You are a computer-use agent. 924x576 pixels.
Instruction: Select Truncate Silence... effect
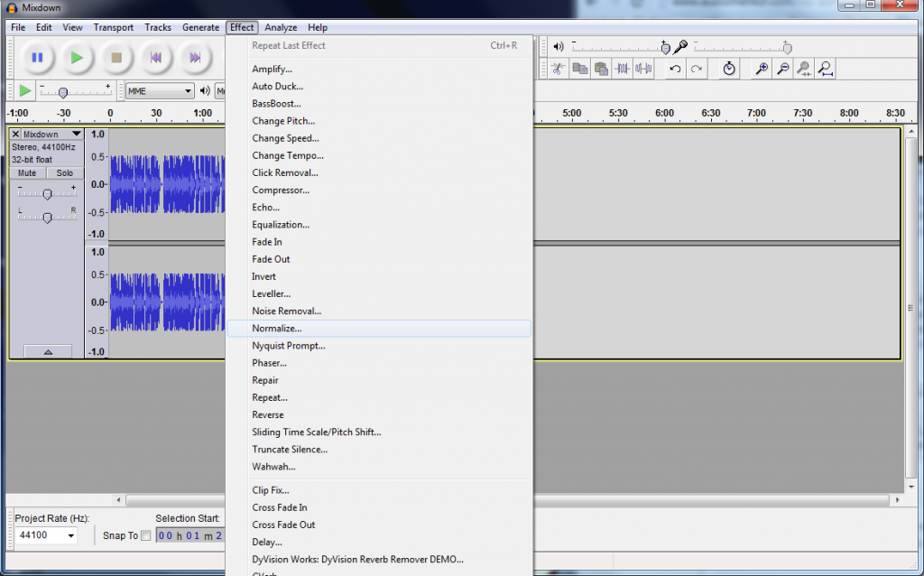pos(379,450)
